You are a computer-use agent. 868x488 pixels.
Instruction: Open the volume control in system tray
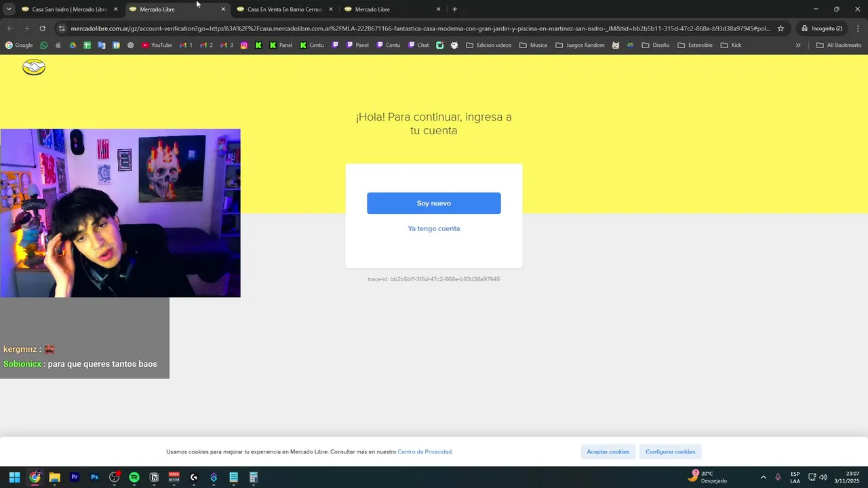click(x=823, y=477)
